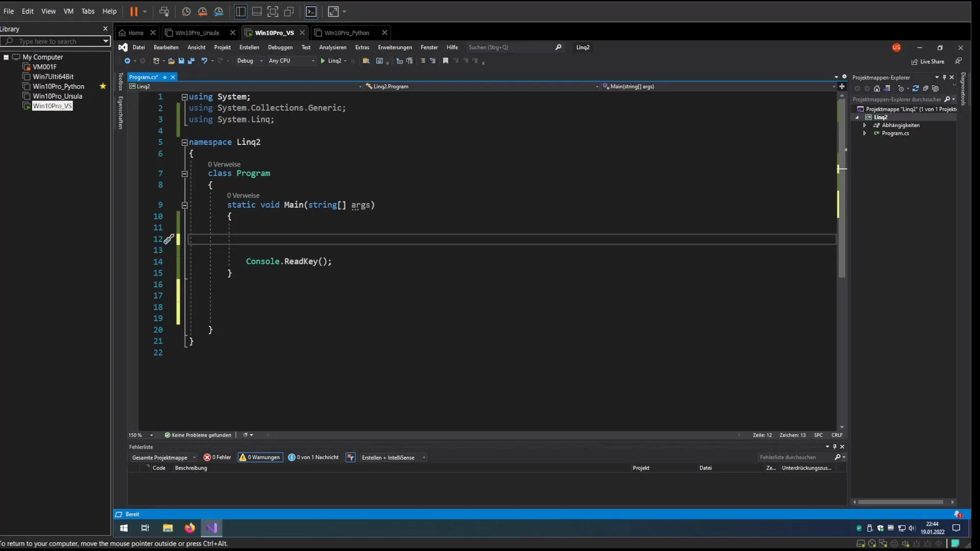Open the VMware snapshot manager
This screenshot has width=980, height=551.
pos(219,11)
